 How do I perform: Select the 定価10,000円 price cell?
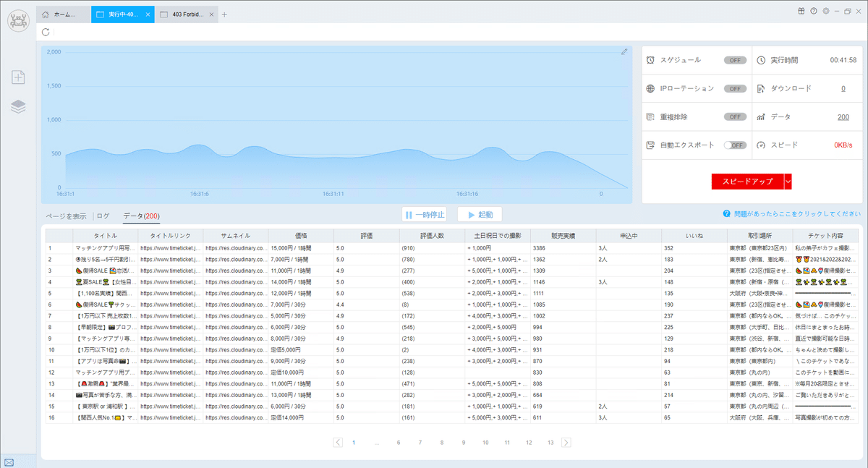pos(301,373)
